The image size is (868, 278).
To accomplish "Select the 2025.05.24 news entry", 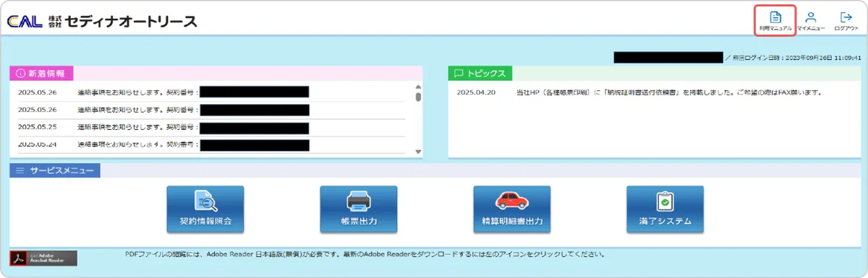I will pyautogui.click(x=211, y=144).
